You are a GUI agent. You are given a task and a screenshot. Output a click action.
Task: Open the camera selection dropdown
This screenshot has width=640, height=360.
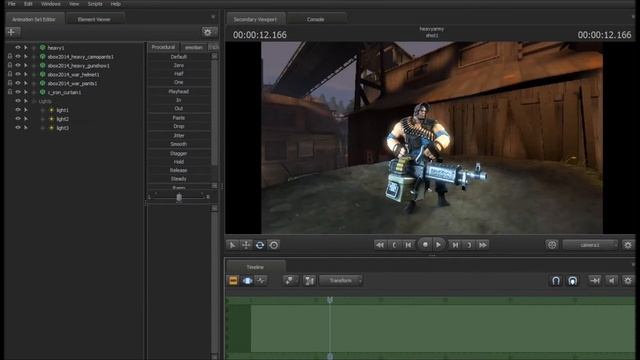[590, 245]
